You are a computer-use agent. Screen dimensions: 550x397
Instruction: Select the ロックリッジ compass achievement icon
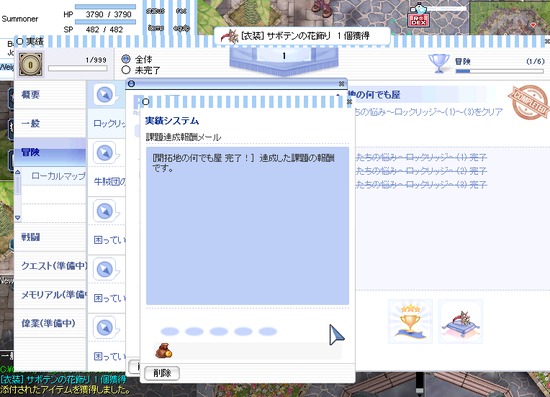pos(105,94)
